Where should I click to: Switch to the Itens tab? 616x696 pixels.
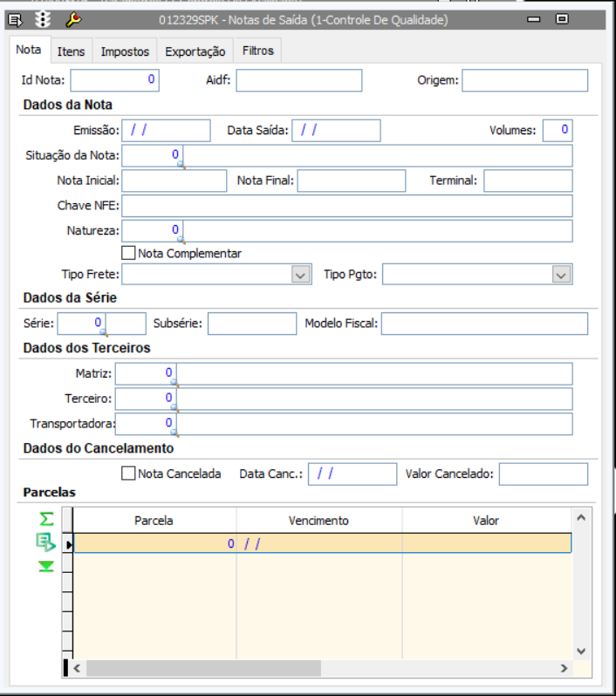(71, 51)
